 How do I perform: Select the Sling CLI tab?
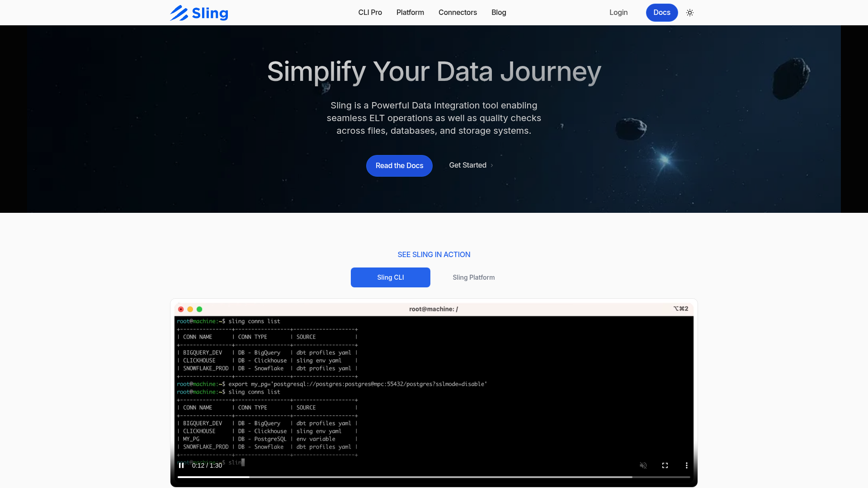coord(390,277)
